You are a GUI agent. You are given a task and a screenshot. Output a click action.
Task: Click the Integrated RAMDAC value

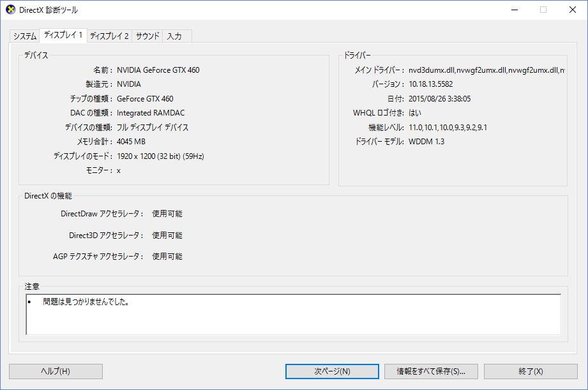pyautogui.click(x=151, y=113)
